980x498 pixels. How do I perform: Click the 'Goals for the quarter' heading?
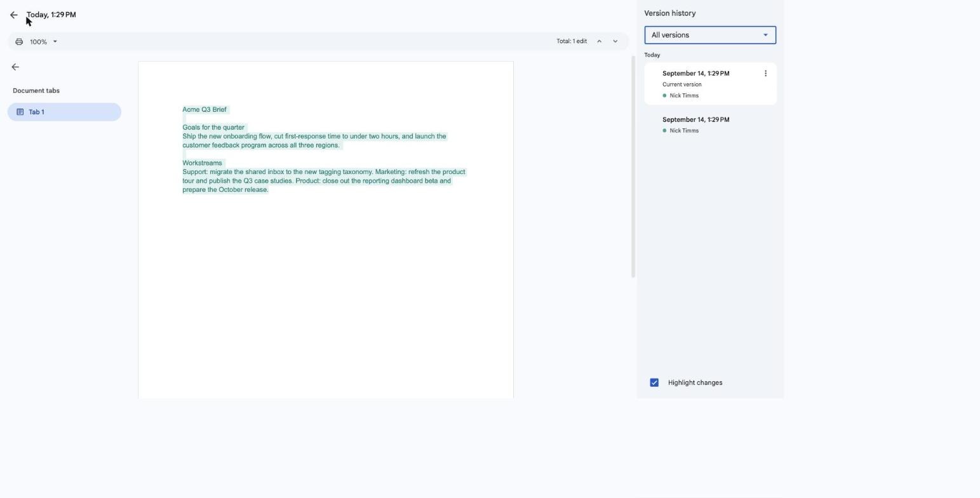coord(213,127)
